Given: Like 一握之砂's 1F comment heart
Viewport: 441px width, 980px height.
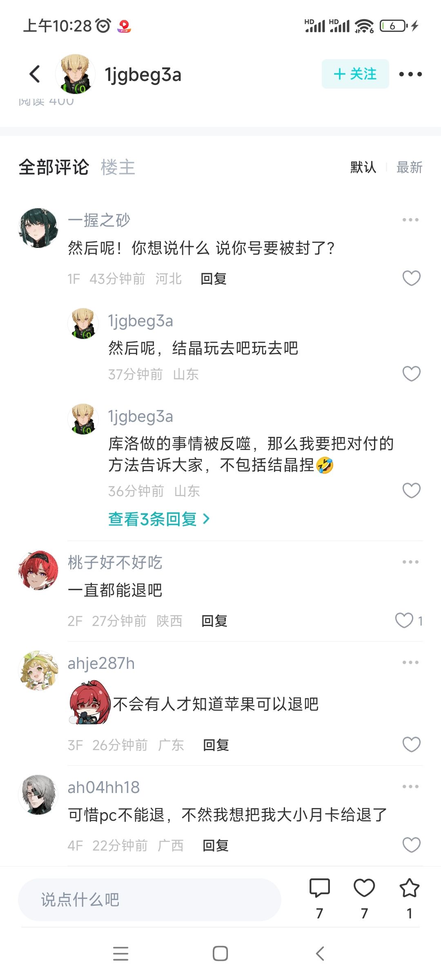Looking at the screenshot, I should pos(411,278).
